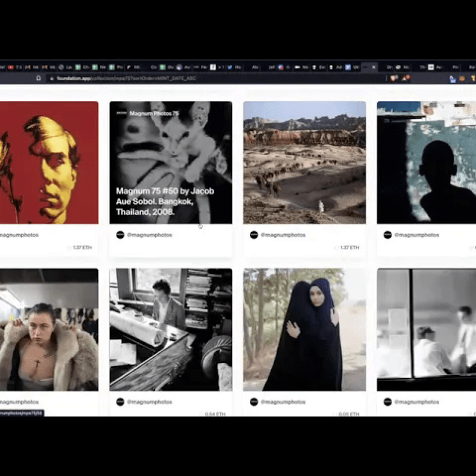Viewport: 476px width, 476px height.
Task: Open the desert caravan landscape photo
Action: click(x=304, y=163)
